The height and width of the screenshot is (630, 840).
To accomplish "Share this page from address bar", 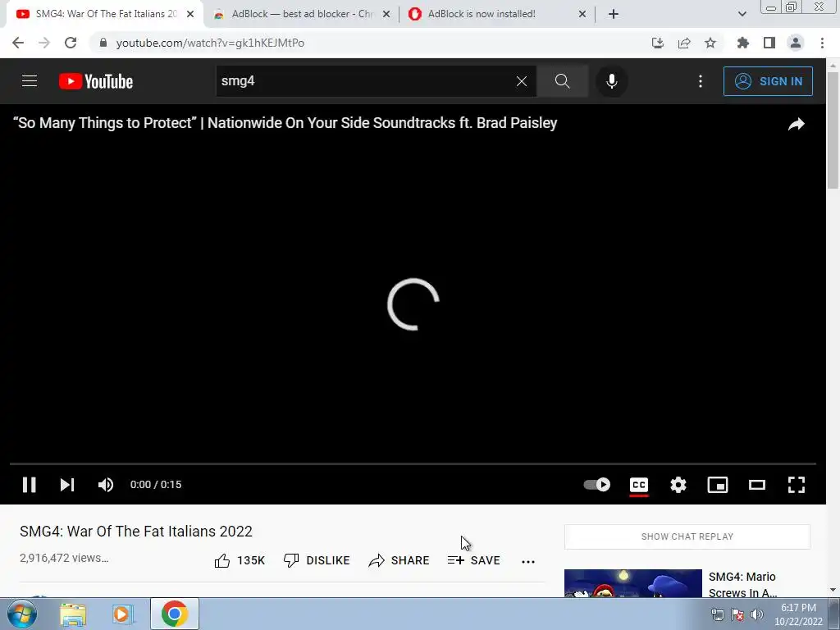I will coord(684,43).
